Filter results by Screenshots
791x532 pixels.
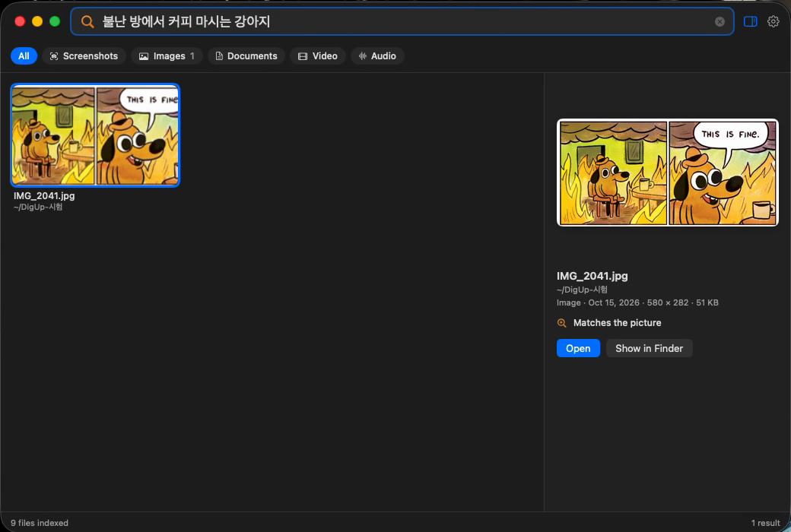point(84,56)
